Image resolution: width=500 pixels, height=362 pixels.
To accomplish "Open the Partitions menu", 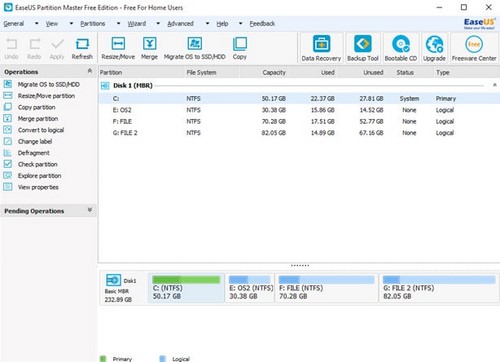I will pos(93,24).
